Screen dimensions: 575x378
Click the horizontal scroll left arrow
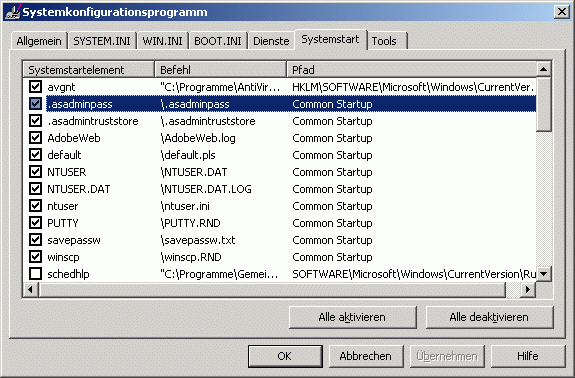(30, 290)
